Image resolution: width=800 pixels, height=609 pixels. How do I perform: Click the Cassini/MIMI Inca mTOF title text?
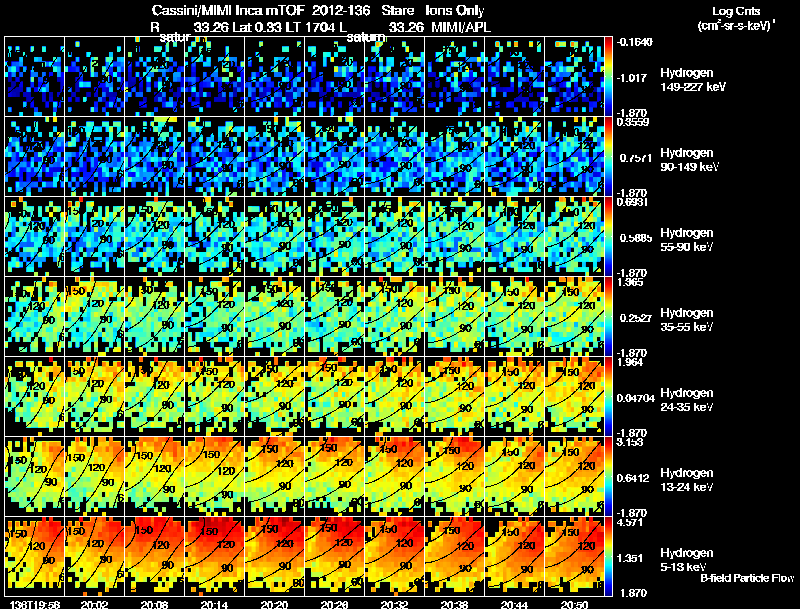point(228,11)
